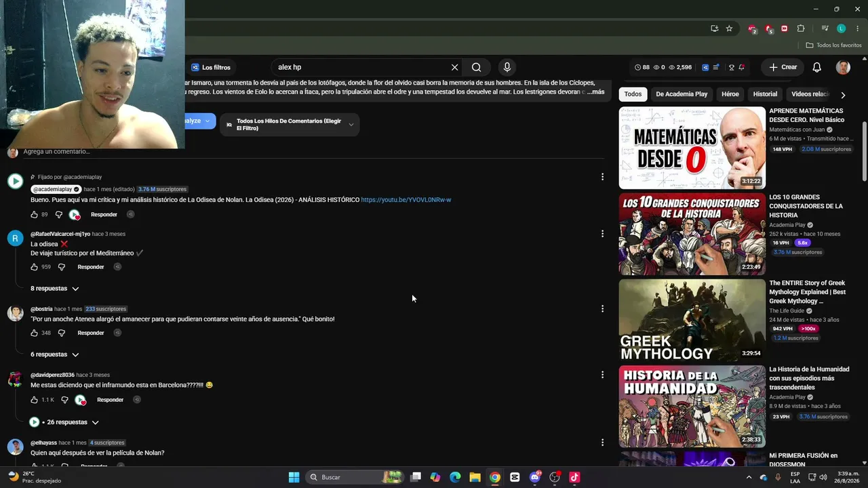Click the install app icon in address bar

[714, 28]
